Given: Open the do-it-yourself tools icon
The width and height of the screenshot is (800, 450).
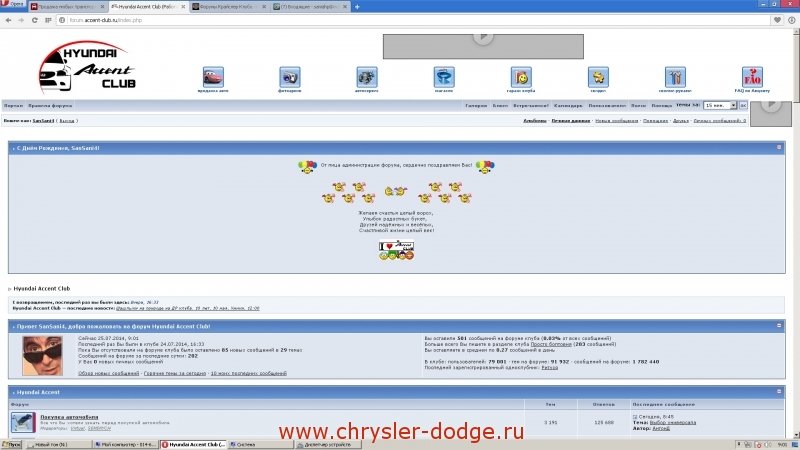Looking at the screenshot, I should 675,78.
